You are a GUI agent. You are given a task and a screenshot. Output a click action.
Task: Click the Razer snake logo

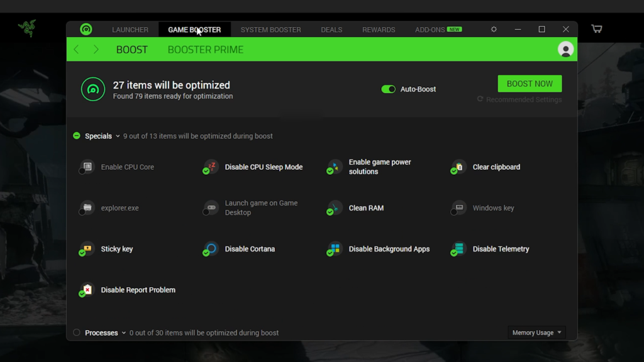27,28
